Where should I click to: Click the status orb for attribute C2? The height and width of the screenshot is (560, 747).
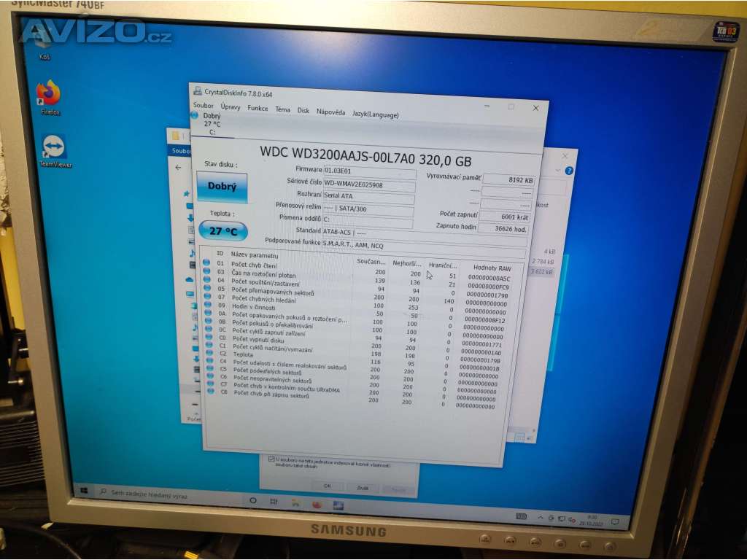[x=209, y=352]
